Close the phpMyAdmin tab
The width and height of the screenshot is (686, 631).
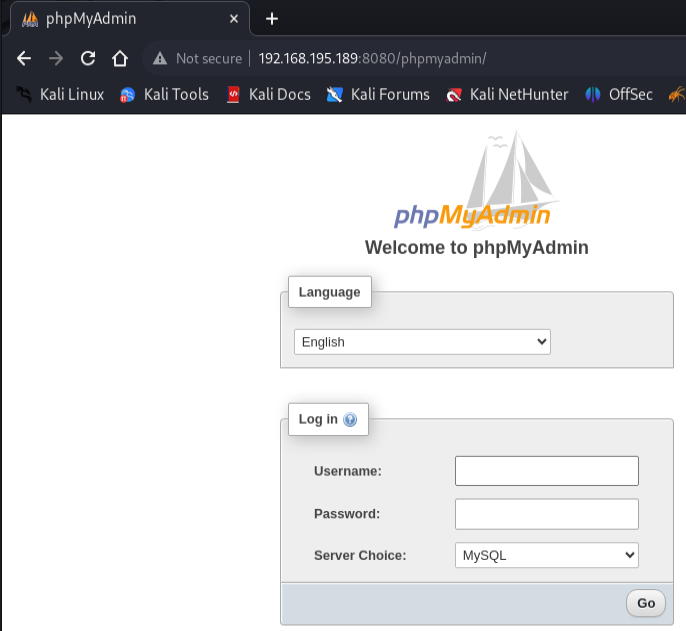(x=234, y=19)
